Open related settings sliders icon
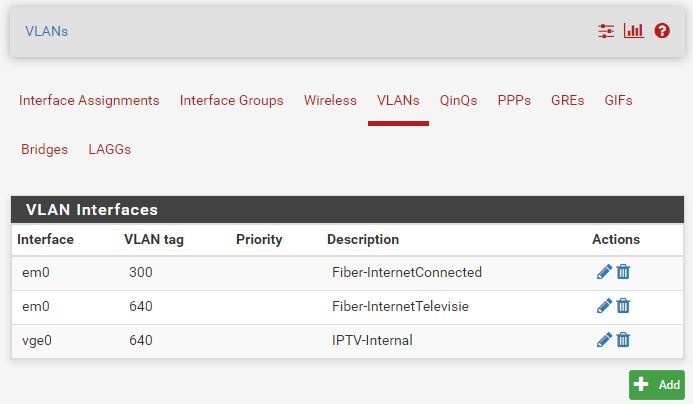This screenshot has width=693, height=404. [606, 31]
